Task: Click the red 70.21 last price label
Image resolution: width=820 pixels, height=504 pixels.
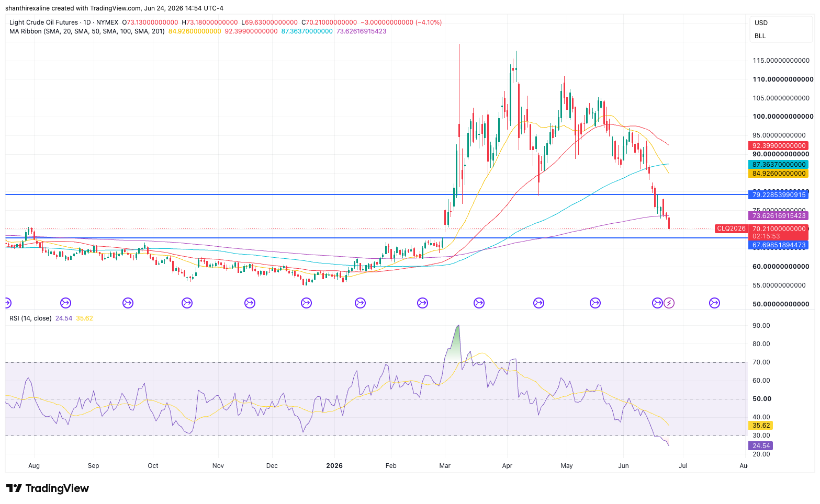Action: point(779,229)
